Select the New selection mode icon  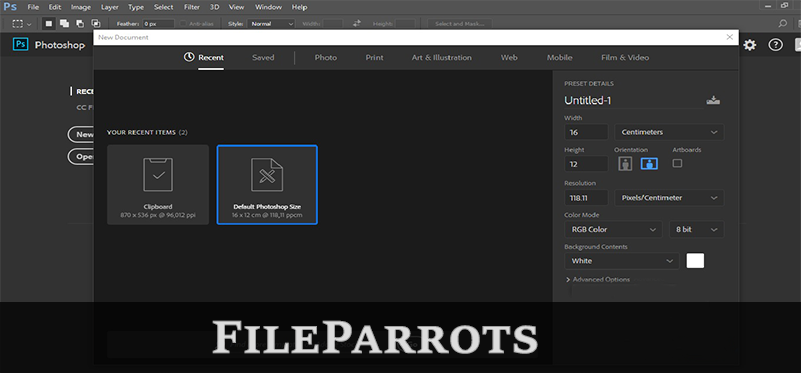pyautogui.click(x=49, y=24)
